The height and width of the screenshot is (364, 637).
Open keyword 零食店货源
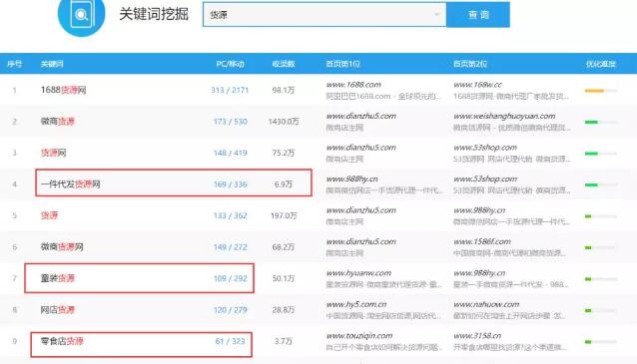(x=62, y=341)
